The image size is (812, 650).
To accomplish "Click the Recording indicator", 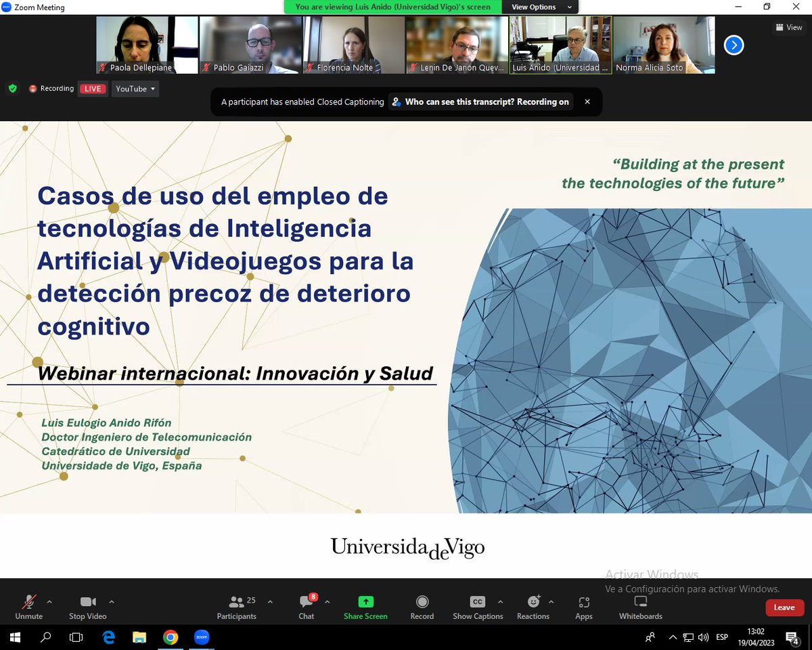I will pyautogui.click(x=51, y=89).
